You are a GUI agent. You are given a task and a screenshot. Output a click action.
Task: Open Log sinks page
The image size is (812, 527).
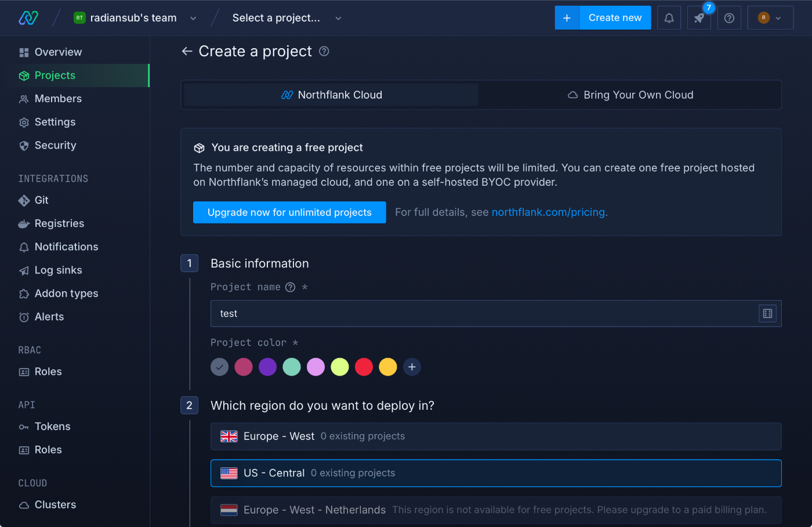point(75,270)
